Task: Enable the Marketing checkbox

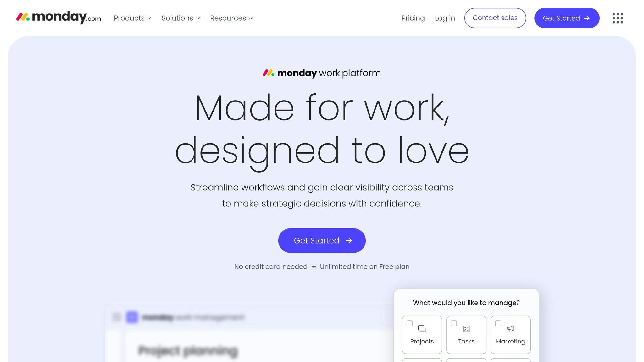Action: click(x=498, y=323)
